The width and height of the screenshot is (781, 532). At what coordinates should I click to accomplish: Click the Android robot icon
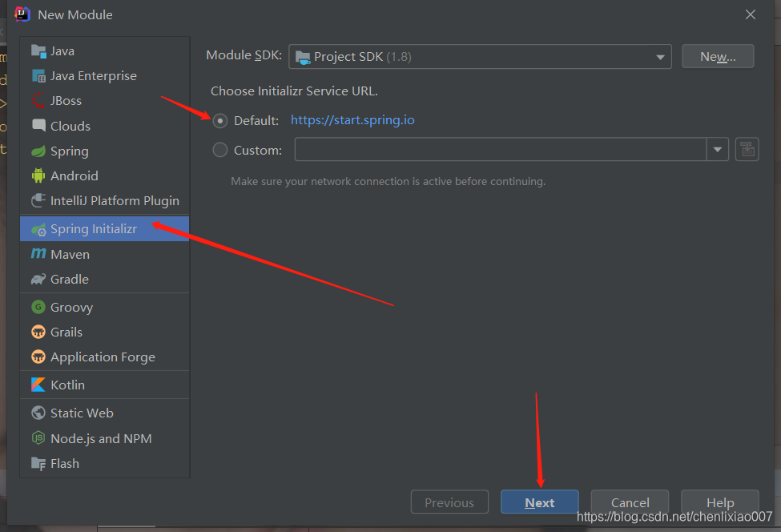click(38, 175)
